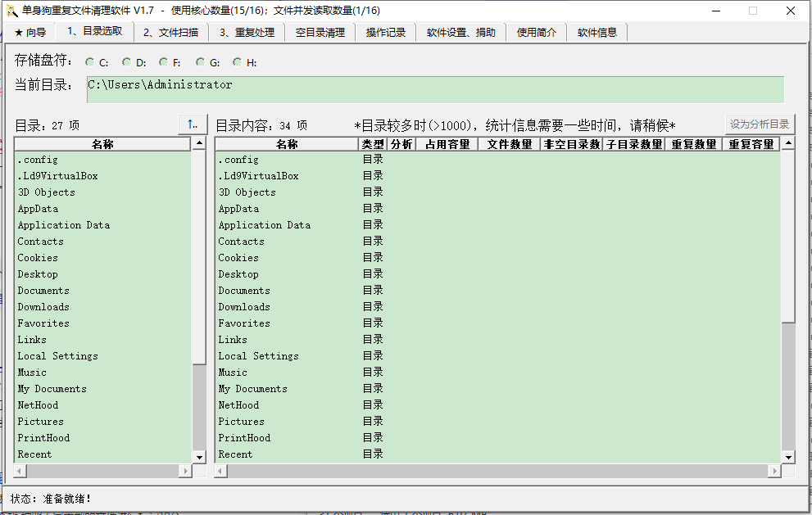812x515 pixels.
Task: Select drive D: radio button
Action: [x=127, y=62]
